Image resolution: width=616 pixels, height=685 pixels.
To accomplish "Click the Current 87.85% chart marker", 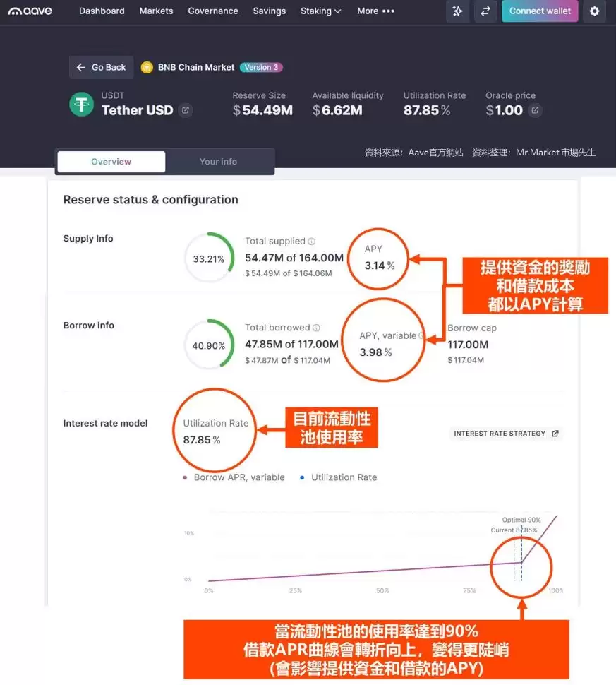I will pyautogui.click(x=514, y=530).
